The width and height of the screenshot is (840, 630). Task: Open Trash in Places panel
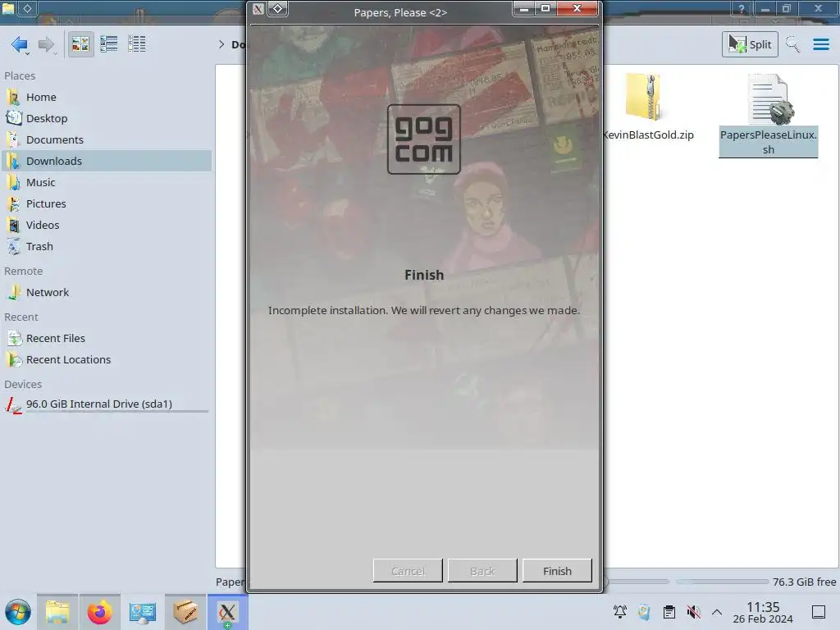(106, 246)
